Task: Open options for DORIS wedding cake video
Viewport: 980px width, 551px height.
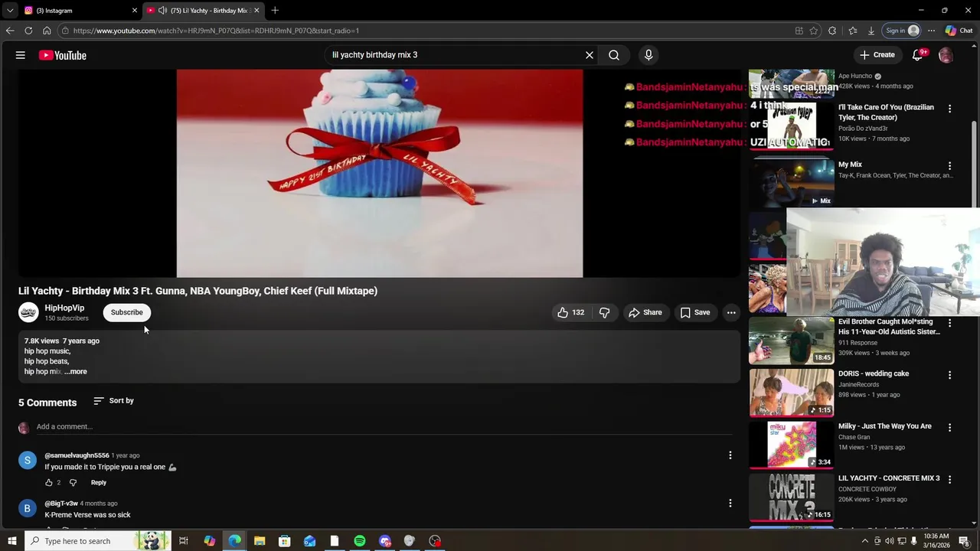Action: click(x=949, y=376)
